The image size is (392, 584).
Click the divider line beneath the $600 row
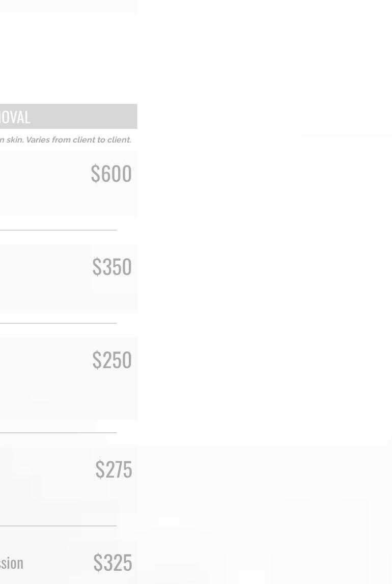point(59,230)
